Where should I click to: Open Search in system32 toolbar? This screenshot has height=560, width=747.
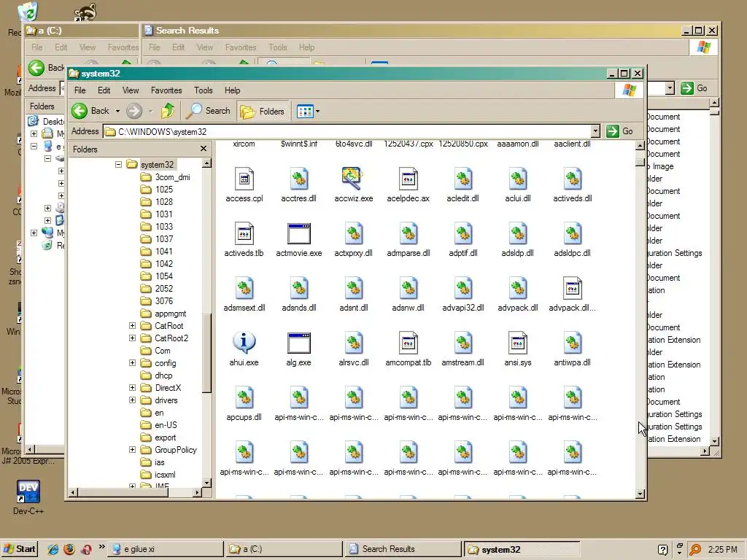pyautogui.click(x=208, y=111)
